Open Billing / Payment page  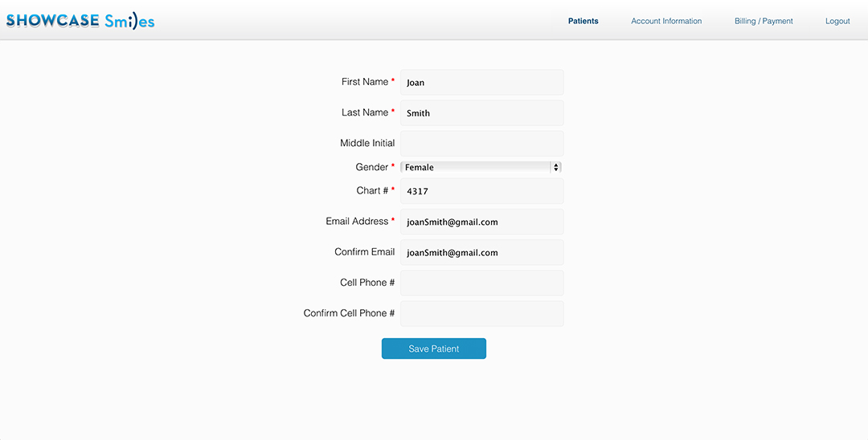tap(764, 21)
